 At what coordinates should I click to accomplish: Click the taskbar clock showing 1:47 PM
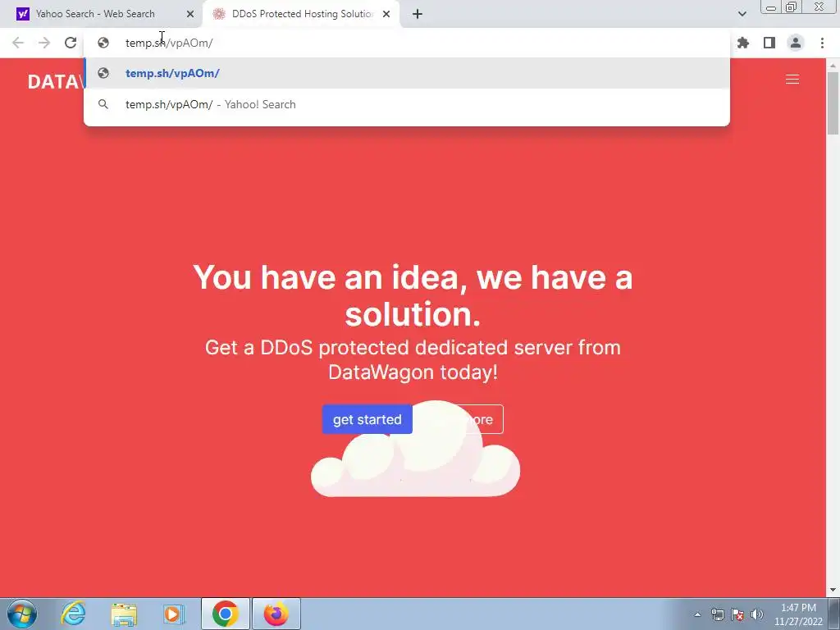798,614
